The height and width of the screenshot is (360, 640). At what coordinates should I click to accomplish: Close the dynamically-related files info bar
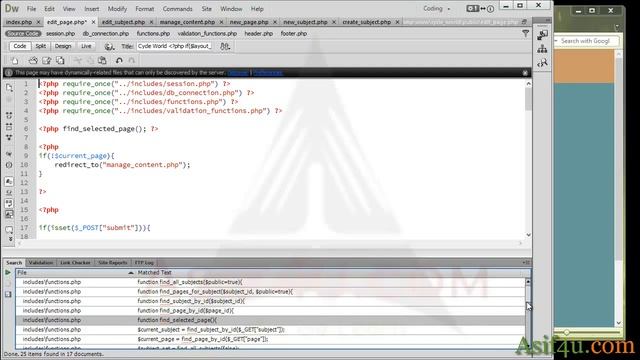coord(525,73)
